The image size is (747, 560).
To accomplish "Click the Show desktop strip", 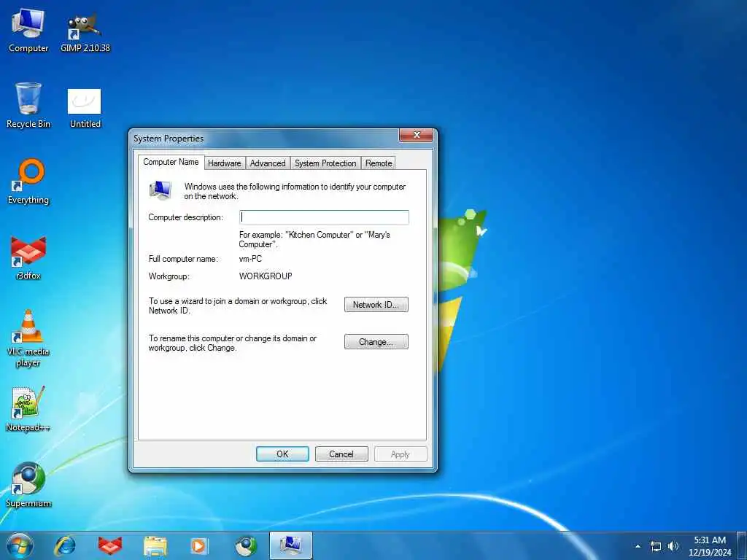I will (742, 545).
